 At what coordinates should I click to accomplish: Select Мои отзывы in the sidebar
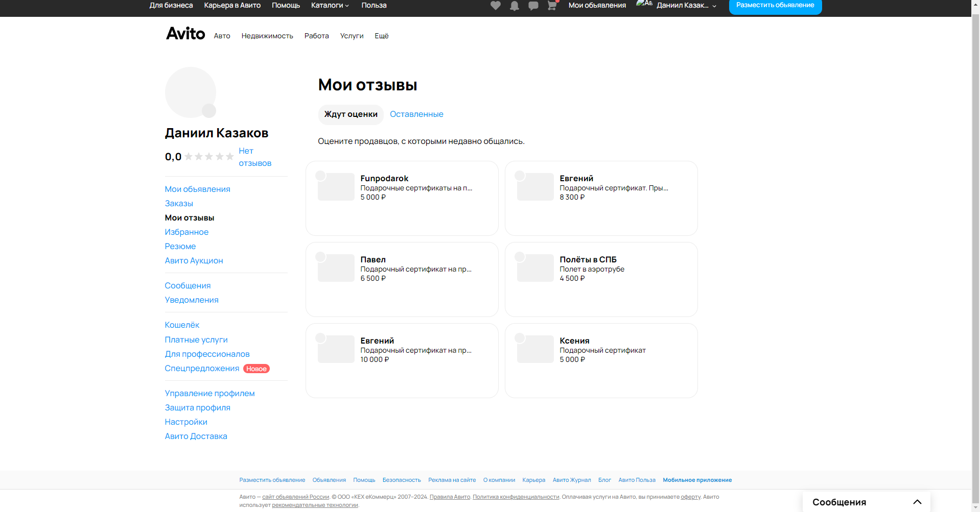coord(190,218)
